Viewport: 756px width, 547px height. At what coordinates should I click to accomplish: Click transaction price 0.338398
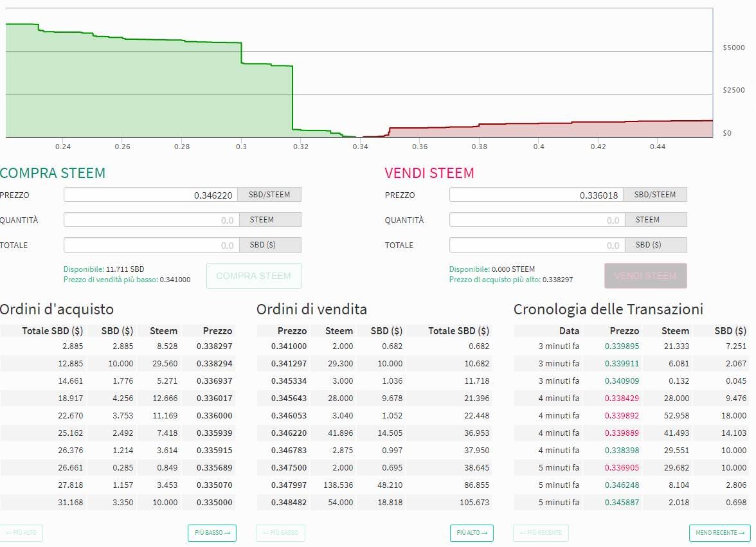(622, 450)
